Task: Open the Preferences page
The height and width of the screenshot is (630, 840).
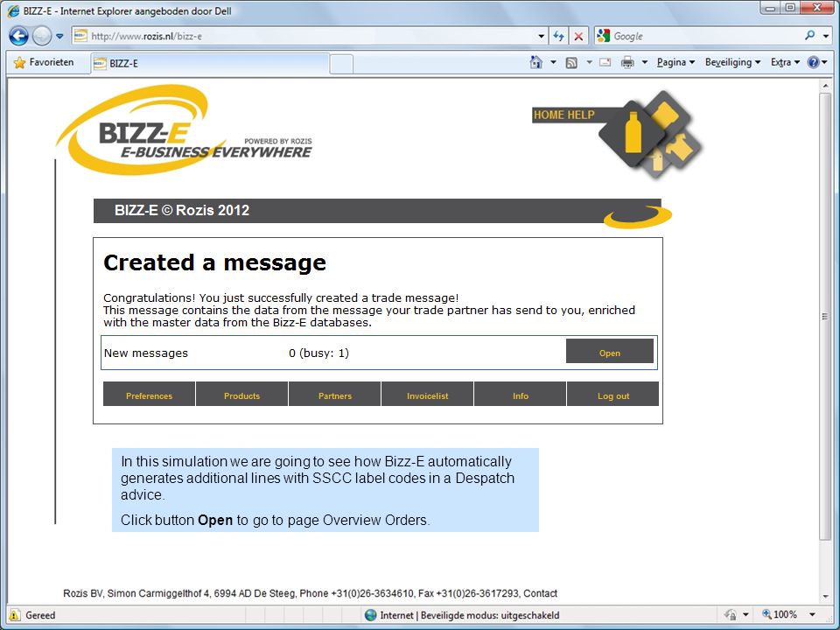Action: 149,395
